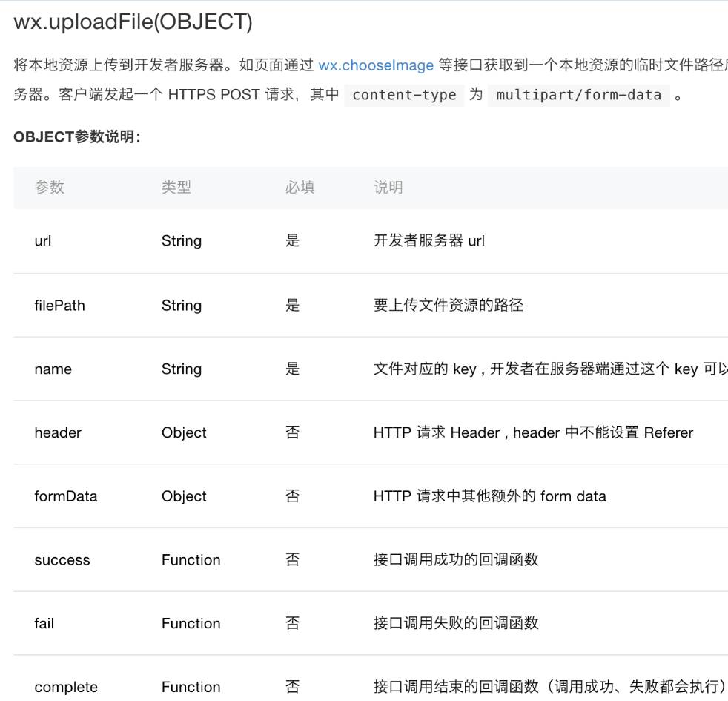Click description 接口调用失败的回调函数
Image resolution: width=728 pixels, height=701 pixels.
click(456, 622)
